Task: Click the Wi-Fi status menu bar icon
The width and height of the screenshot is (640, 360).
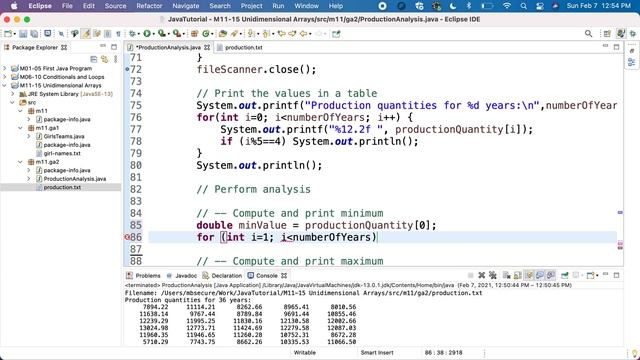Action: pos(507,6)
